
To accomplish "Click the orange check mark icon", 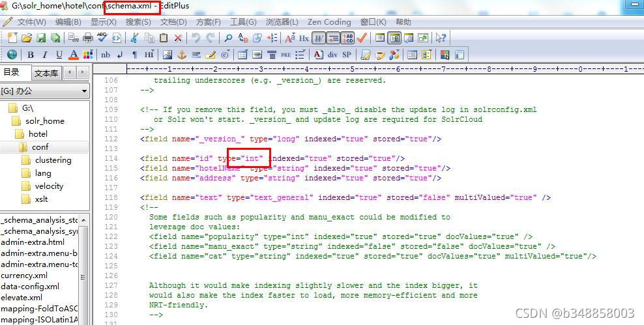I will click(362, 38).
